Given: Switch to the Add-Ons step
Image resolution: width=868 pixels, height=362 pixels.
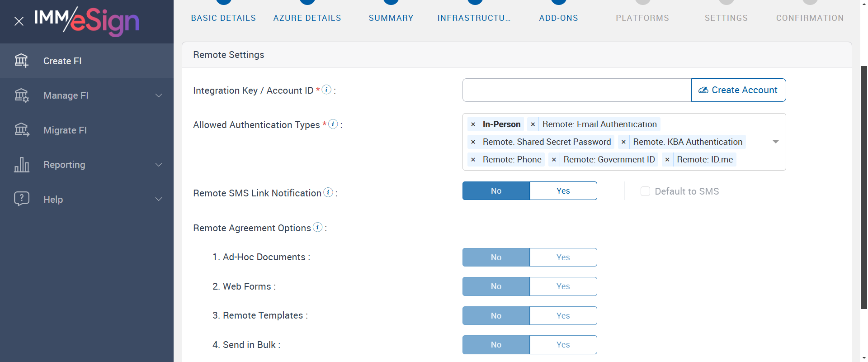Looking at the screenshot, I should click(558, 18).
